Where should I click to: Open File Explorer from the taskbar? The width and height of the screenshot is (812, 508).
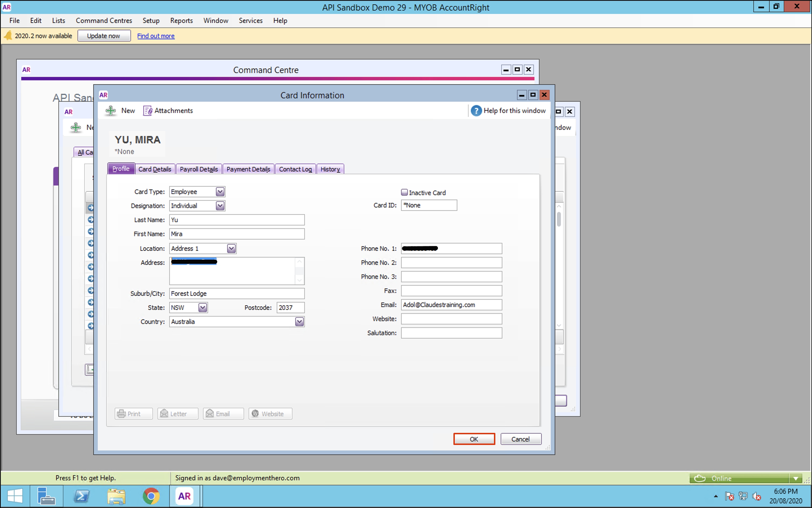[x=116, y=496]
